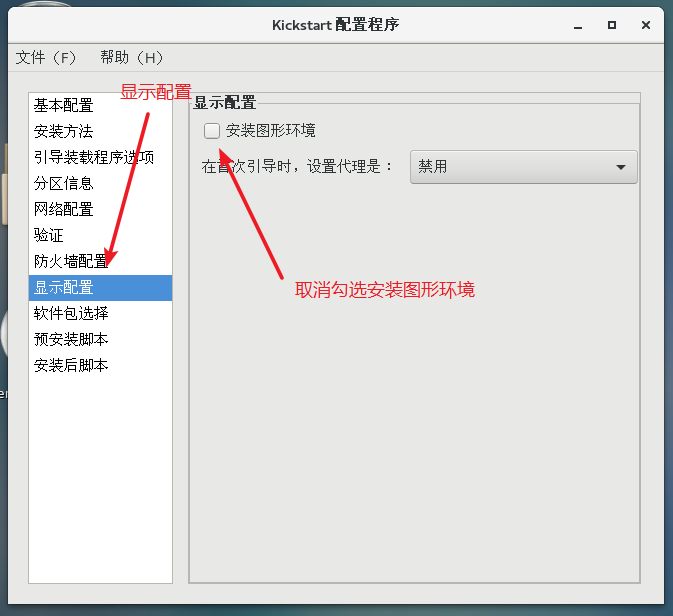The height and width of the screenshot is (616, 673).
Task: Toggle the 安装图形环境 checkbox
Action: coord(212,130)
